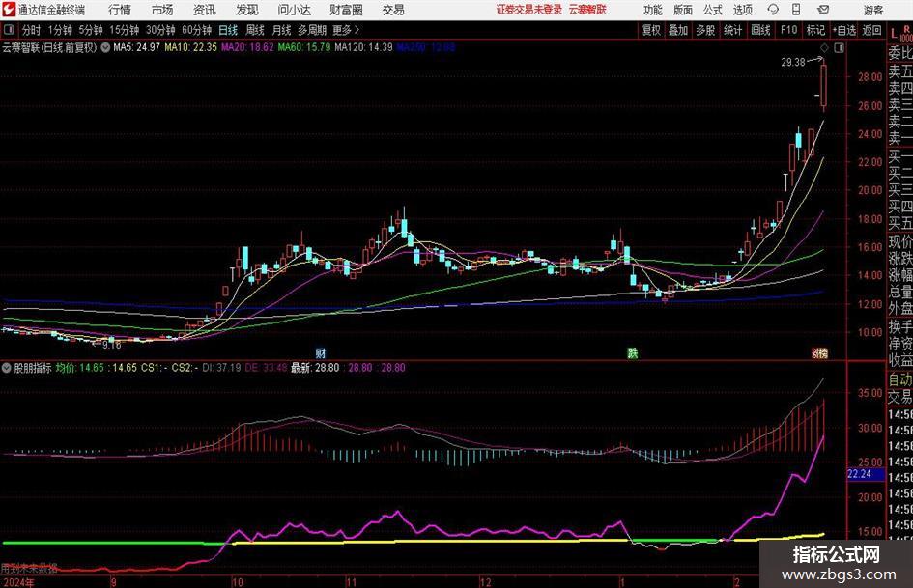Open the 公式 menu
Viewport: 913px width, 588px height.
point(712,10)
